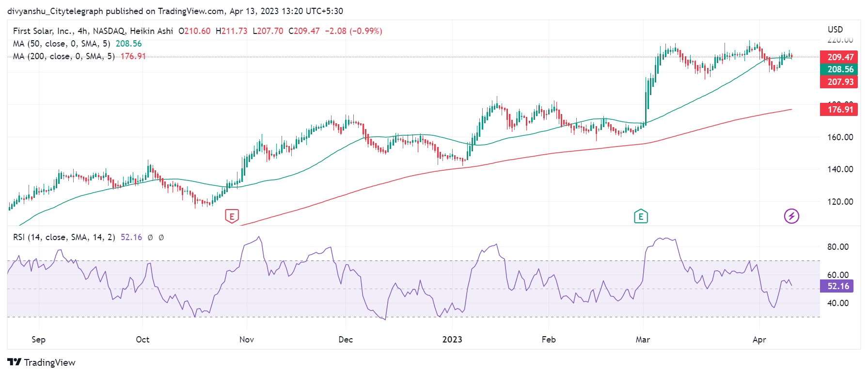Image resolution: width=868 pixels, height=375 pixels.
Task: Click the RSI (14, close, SMA, 14, 2) legend
Action: 64,237
